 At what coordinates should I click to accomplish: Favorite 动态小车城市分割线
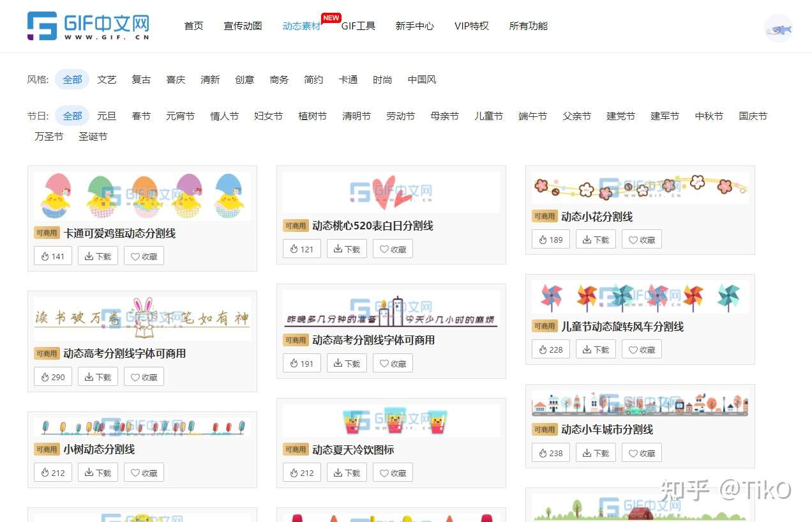(x=641, y=452)
